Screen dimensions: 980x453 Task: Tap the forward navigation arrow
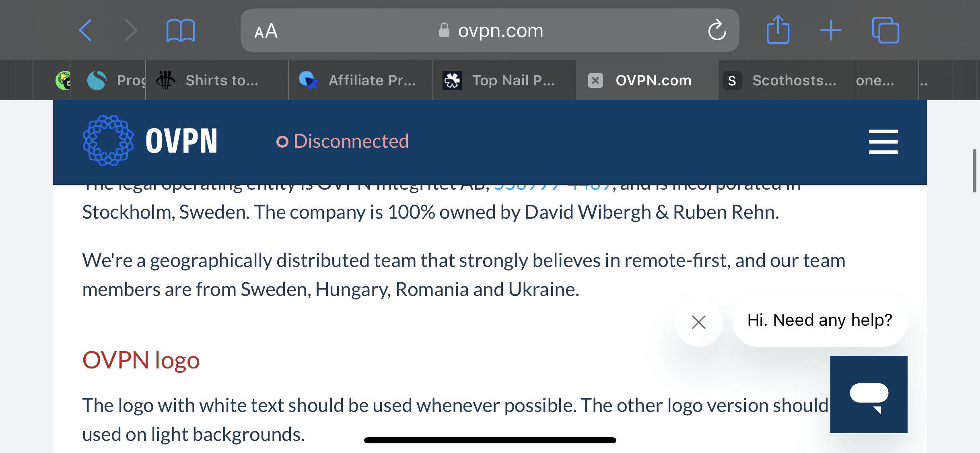[x=131, y=30]
